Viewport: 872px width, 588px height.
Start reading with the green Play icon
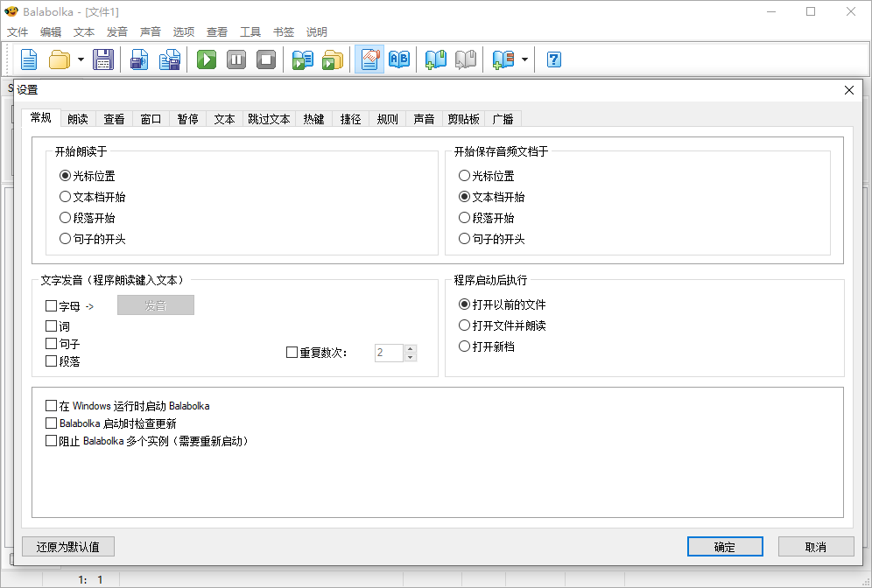coord(205,59)
